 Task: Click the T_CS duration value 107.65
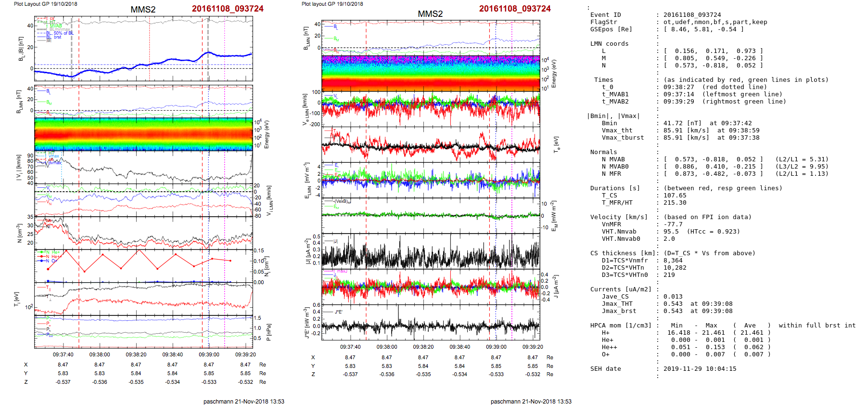pos(675,196)
